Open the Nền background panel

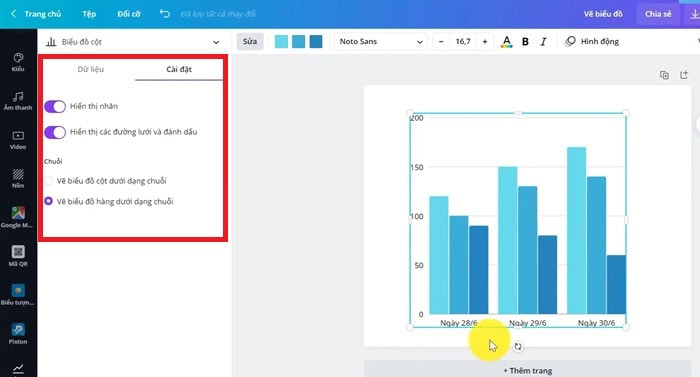pyautogui.click(x=18, y=179)
